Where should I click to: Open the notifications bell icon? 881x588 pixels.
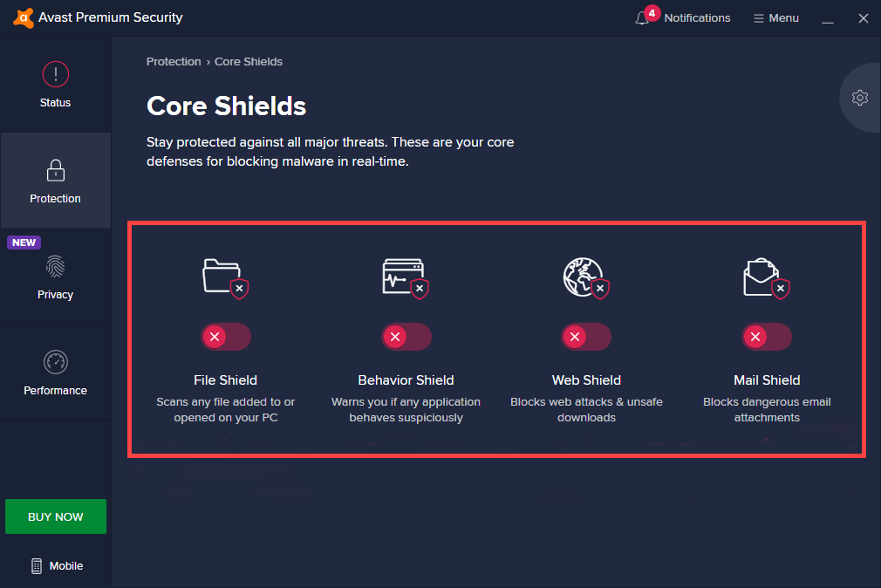click(x=643, y=18)
